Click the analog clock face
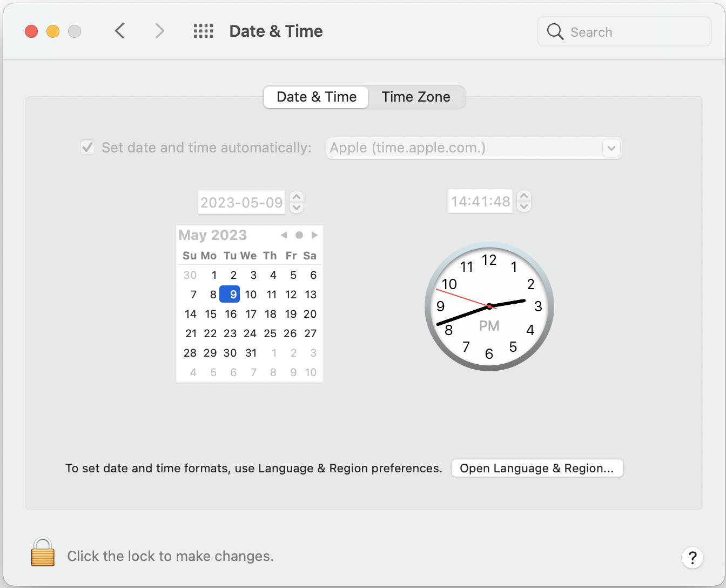 [x=489, y=306]
